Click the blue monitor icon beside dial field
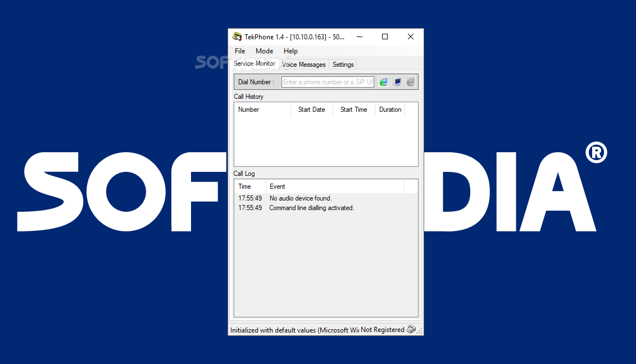 397,82
